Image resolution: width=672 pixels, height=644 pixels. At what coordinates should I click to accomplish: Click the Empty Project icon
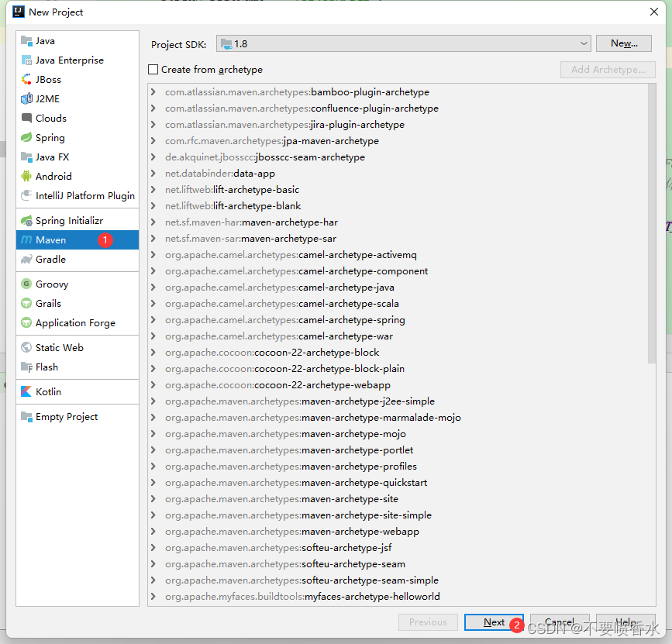pyautogui.click(x=26, y=417)
